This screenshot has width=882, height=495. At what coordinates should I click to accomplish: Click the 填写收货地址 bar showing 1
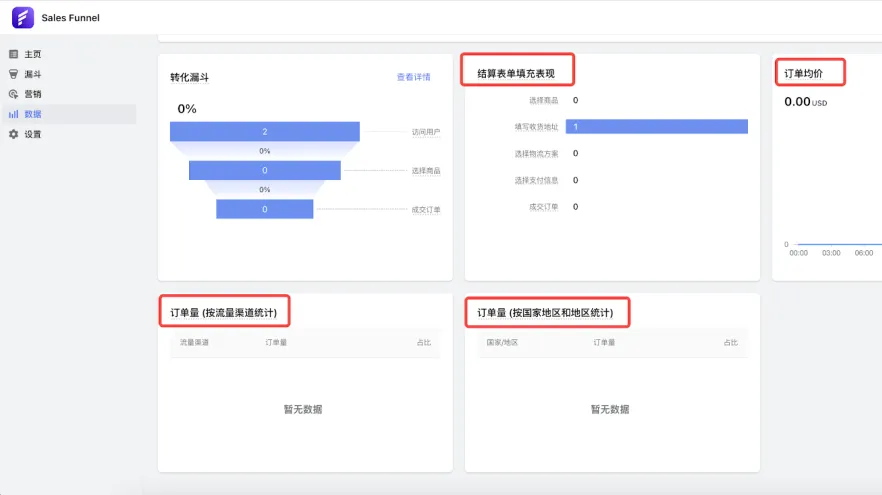(657, 127)
